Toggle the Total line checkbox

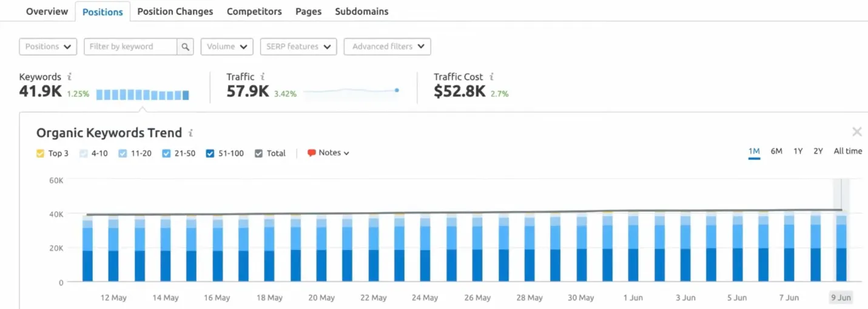point(259,154)
